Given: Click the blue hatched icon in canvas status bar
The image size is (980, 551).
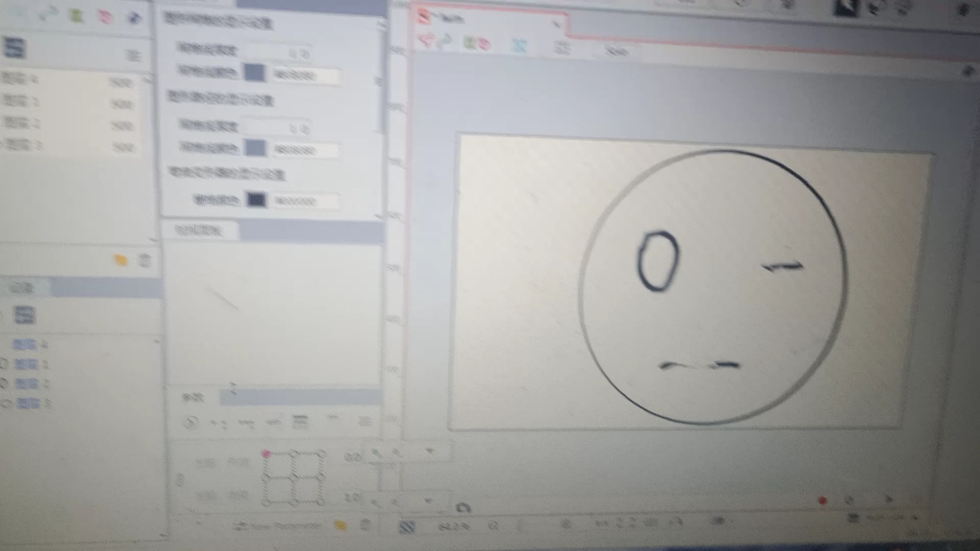Looking at the screenshot, I should 407,527.
